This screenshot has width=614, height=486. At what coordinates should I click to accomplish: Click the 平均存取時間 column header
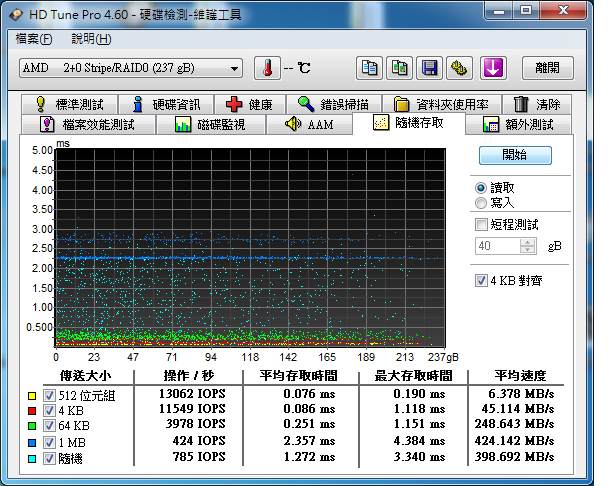pos(298,376)
